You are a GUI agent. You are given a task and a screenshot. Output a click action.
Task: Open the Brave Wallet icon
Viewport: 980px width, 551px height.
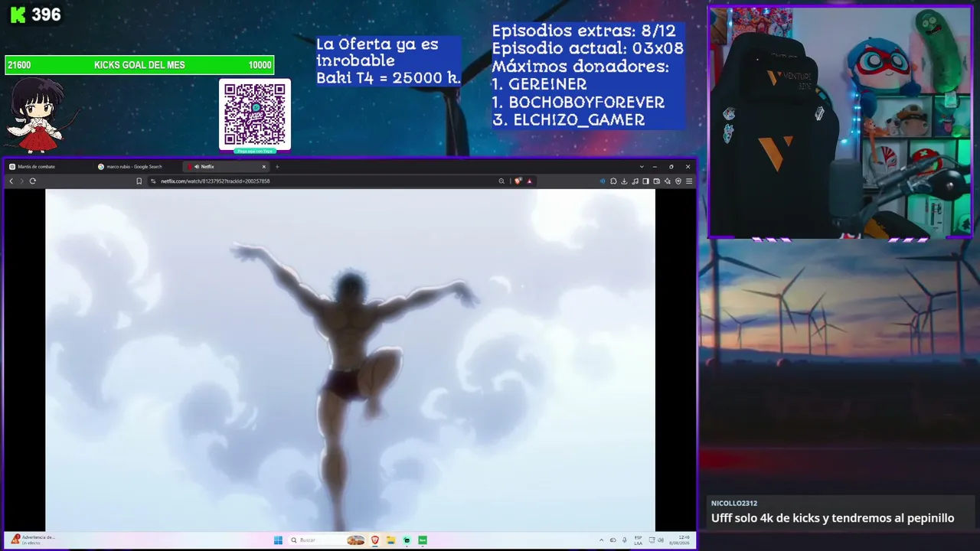tap(656, 181)
